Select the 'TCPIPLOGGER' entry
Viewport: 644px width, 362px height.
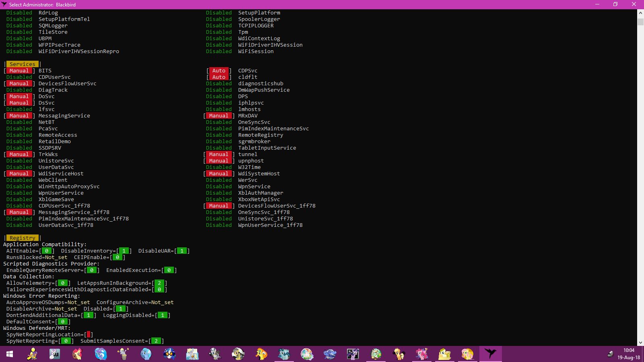tap(256, 25)
